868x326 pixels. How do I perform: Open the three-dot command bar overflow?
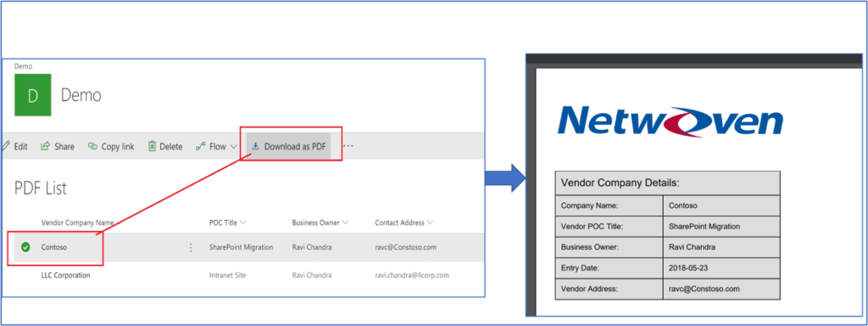pyautogui.click(x=348, y=146)
